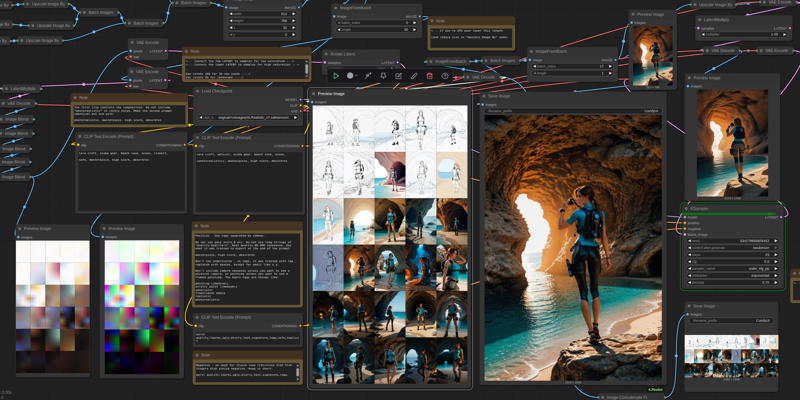Image resolution: width=800 pixels, height=400 pixels.
Task: Click the LATENT output slot on KSampler
Action: click(782, 217)
